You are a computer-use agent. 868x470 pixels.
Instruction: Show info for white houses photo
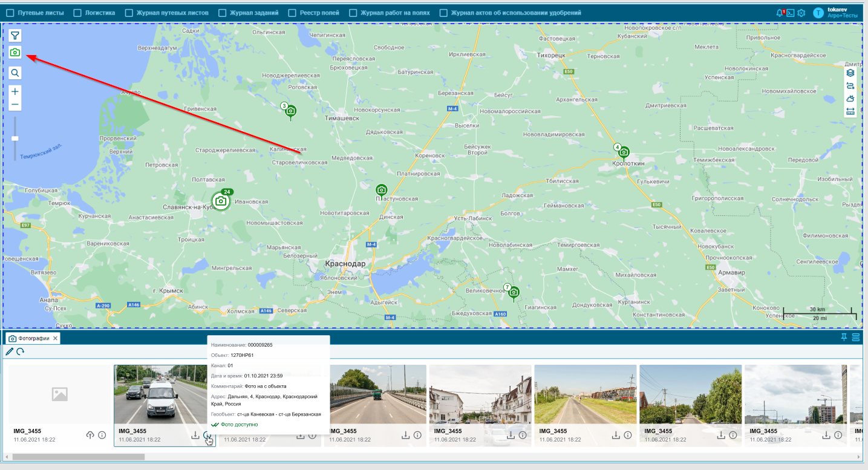(x=523, y=435)
